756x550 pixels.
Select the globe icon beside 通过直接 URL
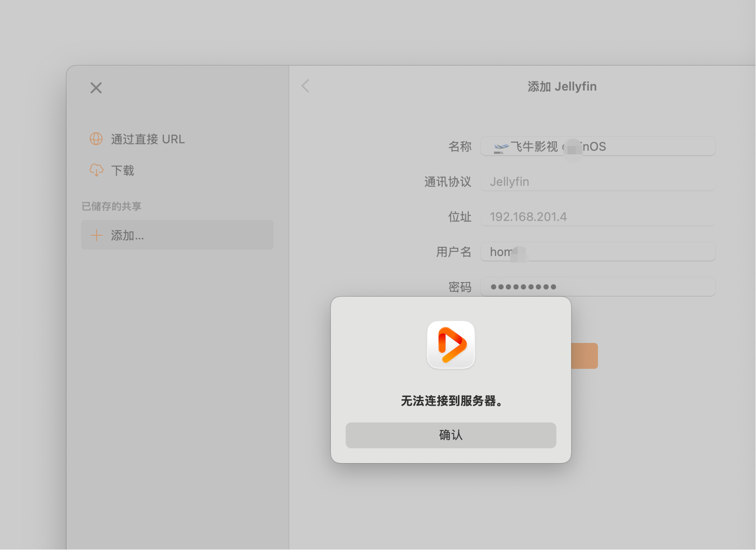coord(96,139)
